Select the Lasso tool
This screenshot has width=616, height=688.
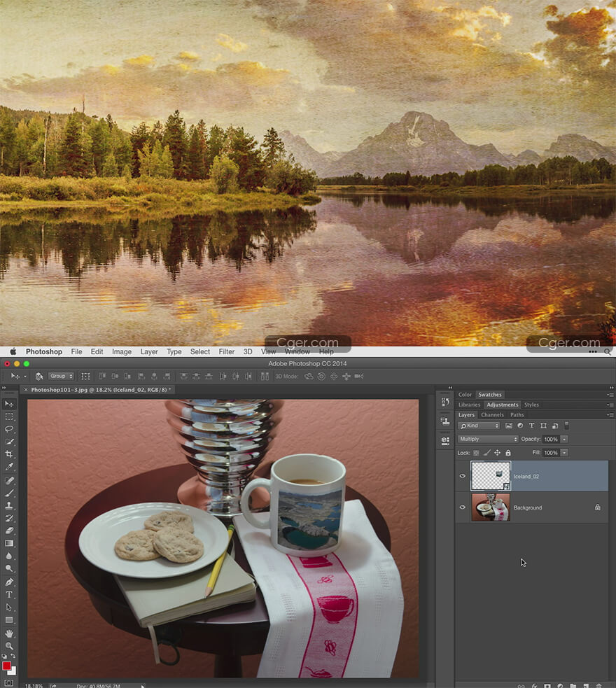[9, 429]
